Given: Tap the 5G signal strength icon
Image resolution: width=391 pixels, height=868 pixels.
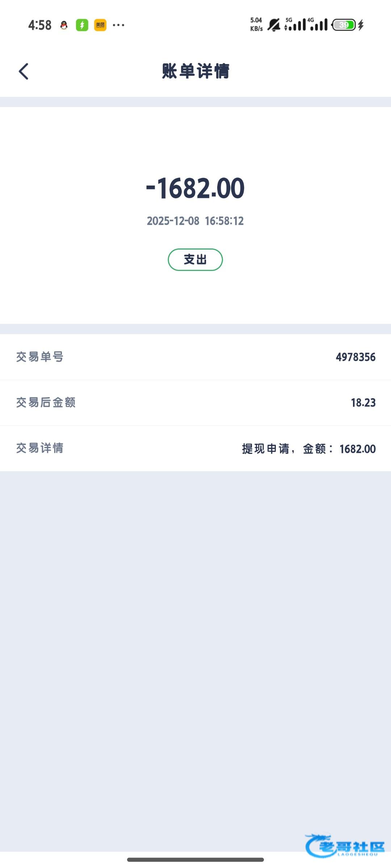Looking at the screenshot, I should 295,25.
